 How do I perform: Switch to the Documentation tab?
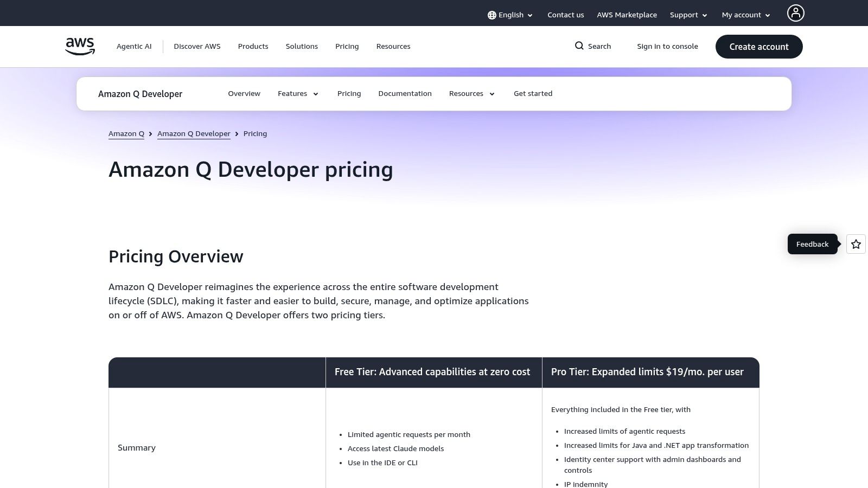coord(405,93)
